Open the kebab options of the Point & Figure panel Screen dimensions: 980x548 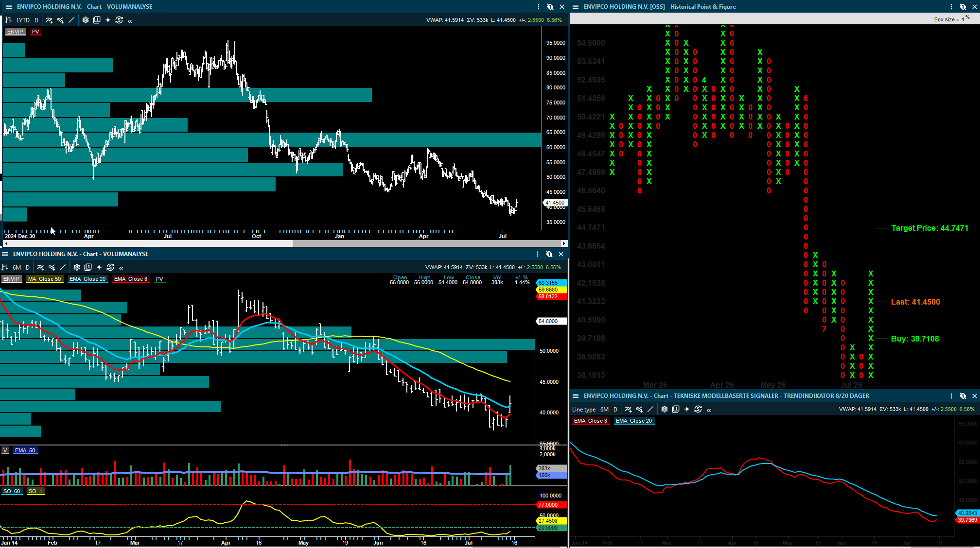pos(951,7)
